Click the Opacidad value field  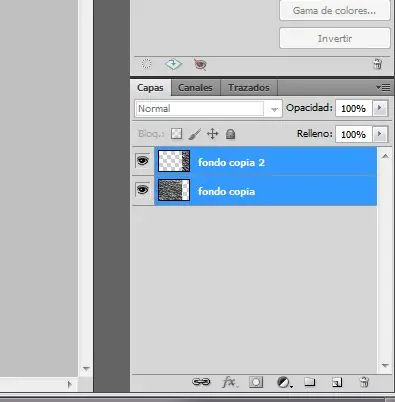(x=354, y=108)
